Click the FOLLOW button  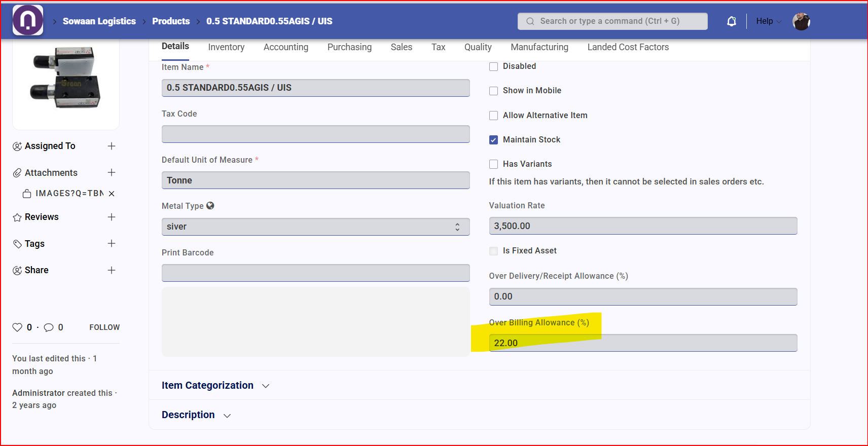104,327
